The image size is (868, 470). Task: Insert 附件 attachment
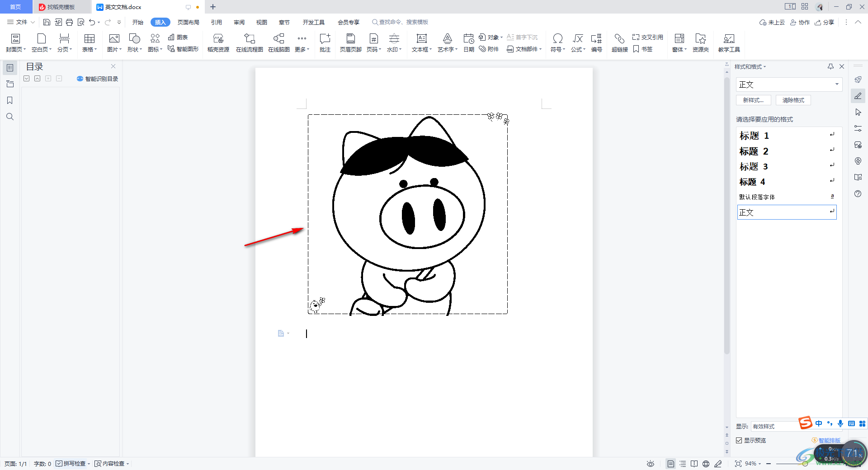pos(489,49)
